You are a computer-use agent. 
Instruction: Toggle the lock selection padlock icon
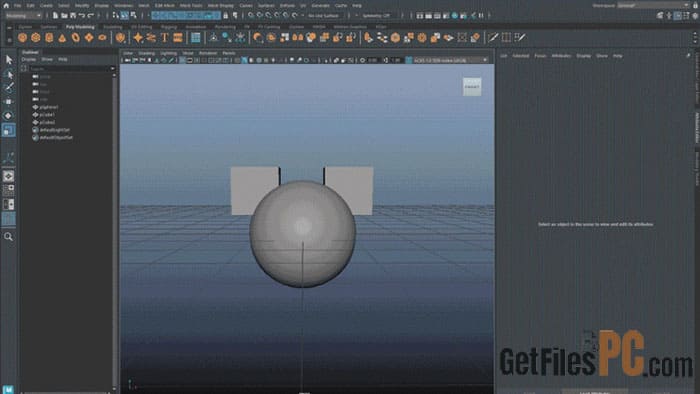[226, 16]
